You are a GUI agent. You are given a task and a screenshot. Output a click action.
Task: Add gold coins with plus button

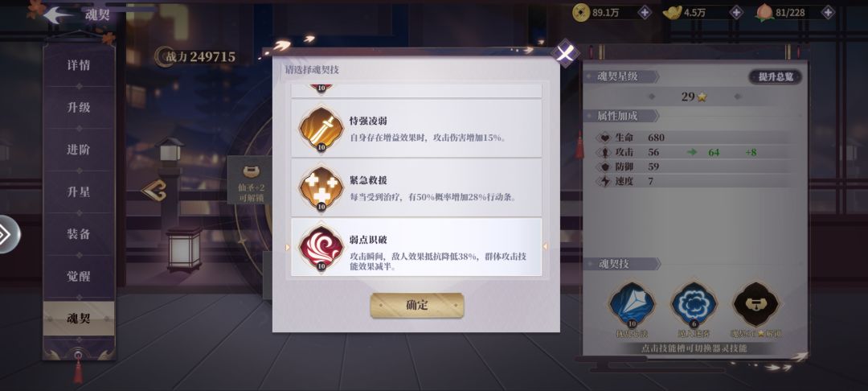(x=645, y=12)
